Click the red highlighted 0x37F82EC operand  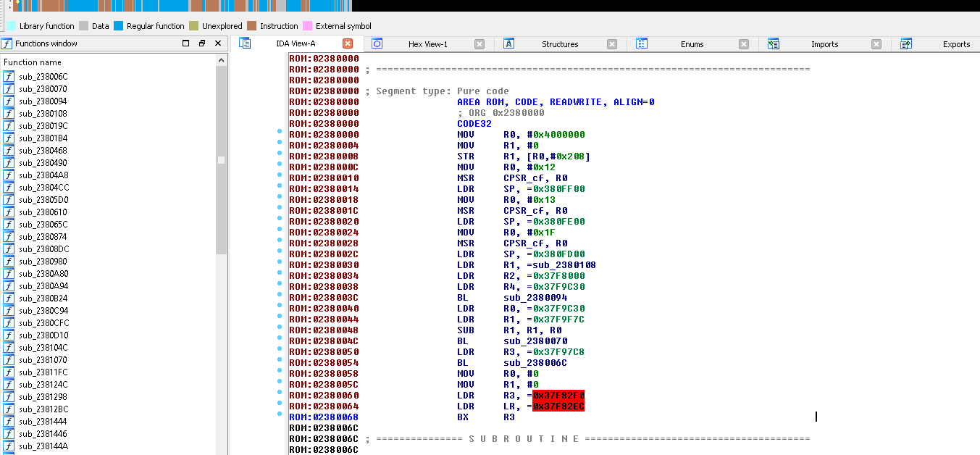point(558,406)
